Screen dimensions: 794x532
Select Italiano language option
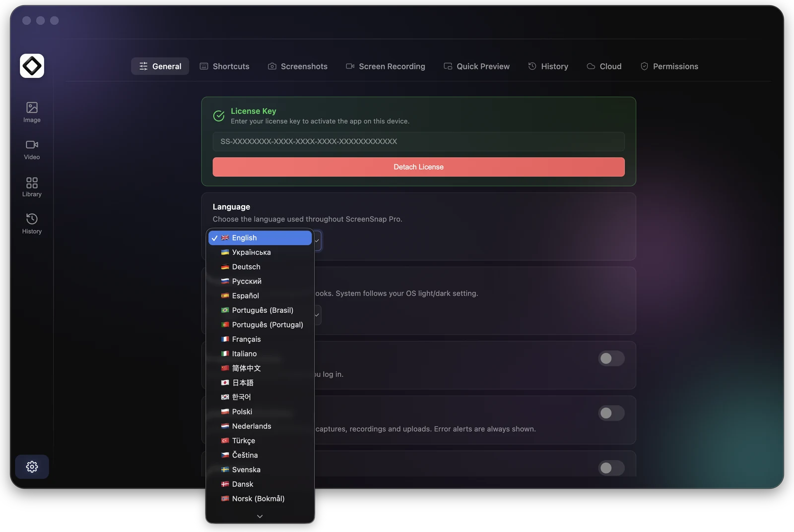pos(260,354)
